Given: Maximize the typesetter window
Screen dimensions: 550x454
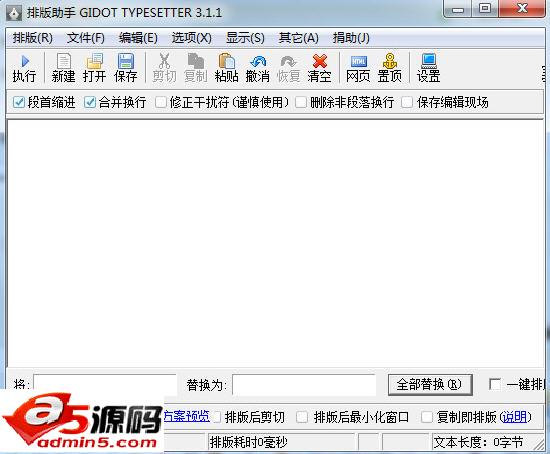Looking at the screenshot, I should (x=485, y=8).
